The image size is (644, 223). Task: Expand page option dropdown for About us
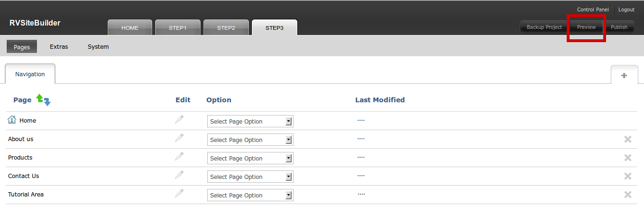pyautogui.click(x=250, y=140)
